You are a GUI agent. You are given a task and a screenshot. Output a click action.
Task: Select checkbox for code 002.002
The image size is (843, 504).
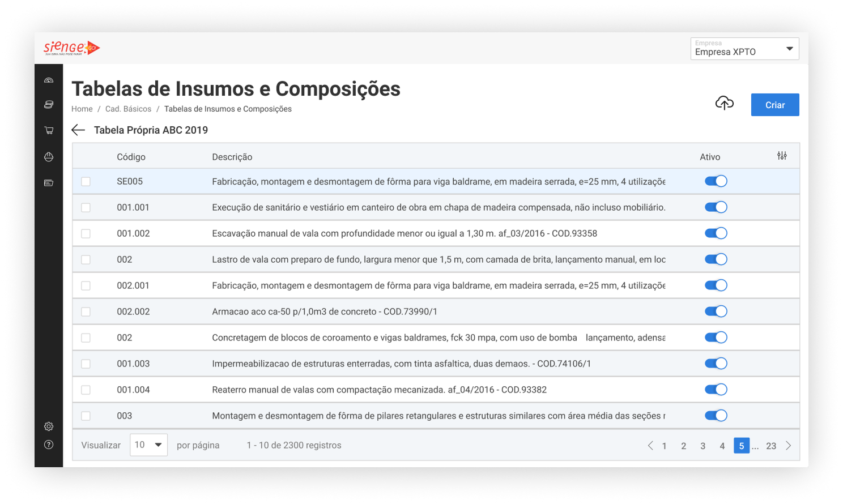pos(86,312)
